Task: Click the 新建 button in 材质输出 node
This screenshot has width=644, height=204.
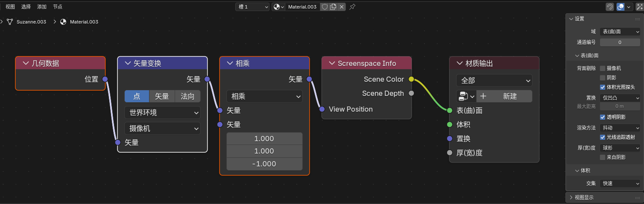Action: [504, 96]
